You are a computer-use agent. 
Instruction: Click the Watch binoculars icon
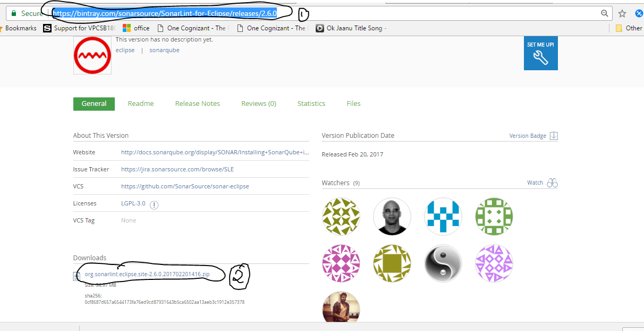[x=553, y=183]
